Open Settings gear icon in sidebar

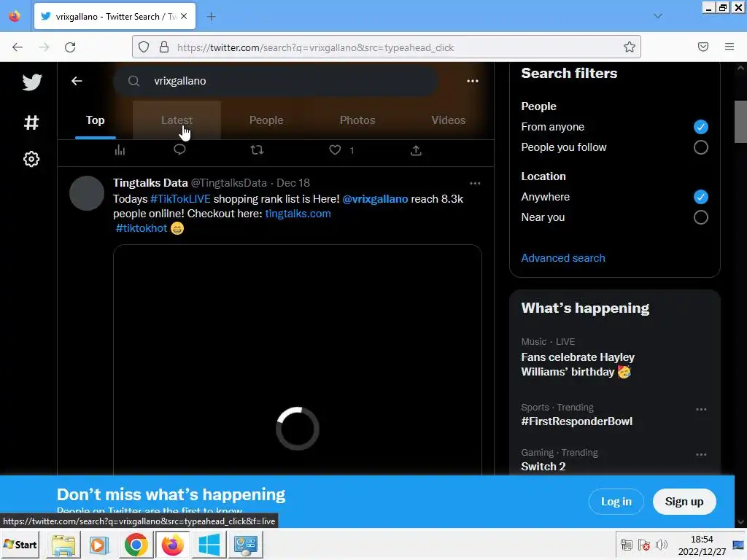tap(31, 159)
